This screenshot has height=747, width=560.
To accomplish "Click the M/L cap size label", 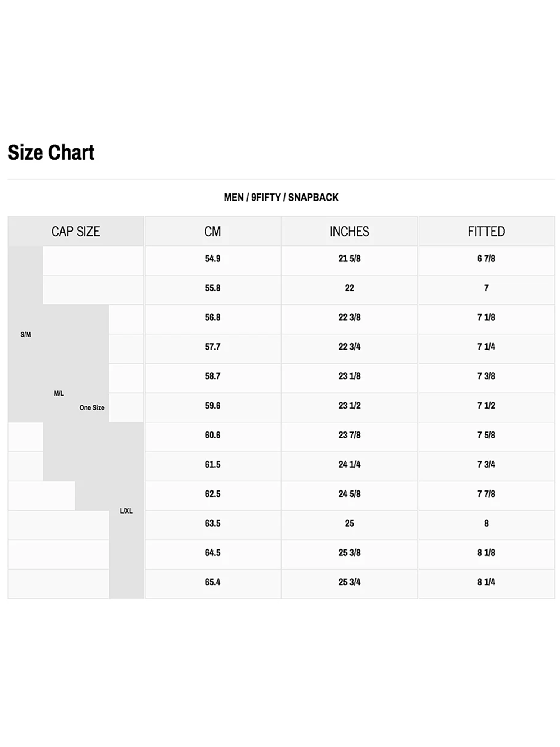I will [59, 393].
